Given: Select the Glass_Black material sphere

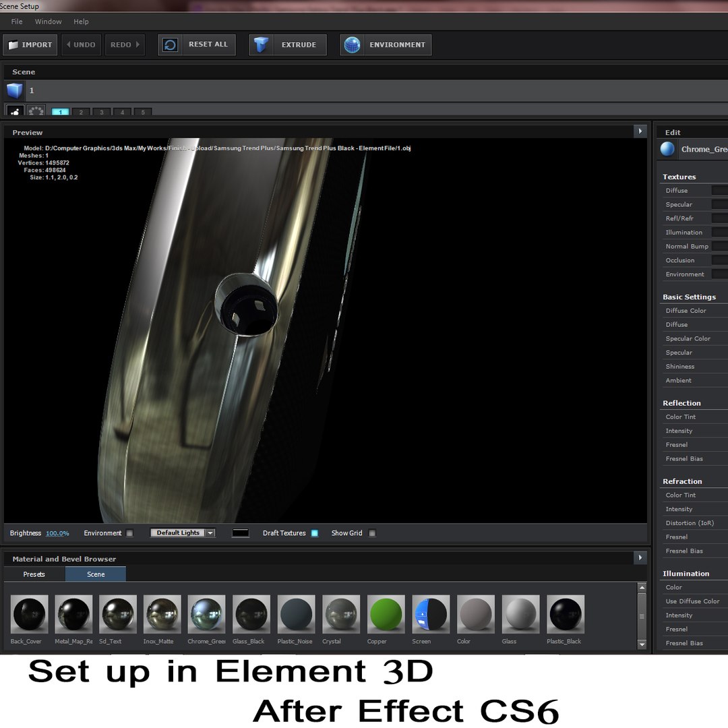Looking at the screenshot, I should pyautogui.click(x=251, y=614).
